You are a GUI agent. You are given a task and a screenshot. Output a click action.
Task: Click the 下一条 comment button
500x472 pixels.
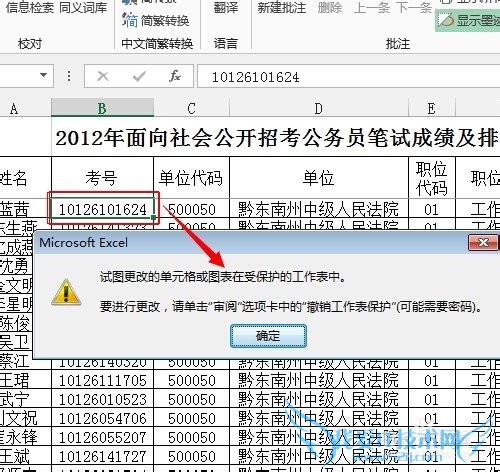pyautogui.click(x=415, y=7)
